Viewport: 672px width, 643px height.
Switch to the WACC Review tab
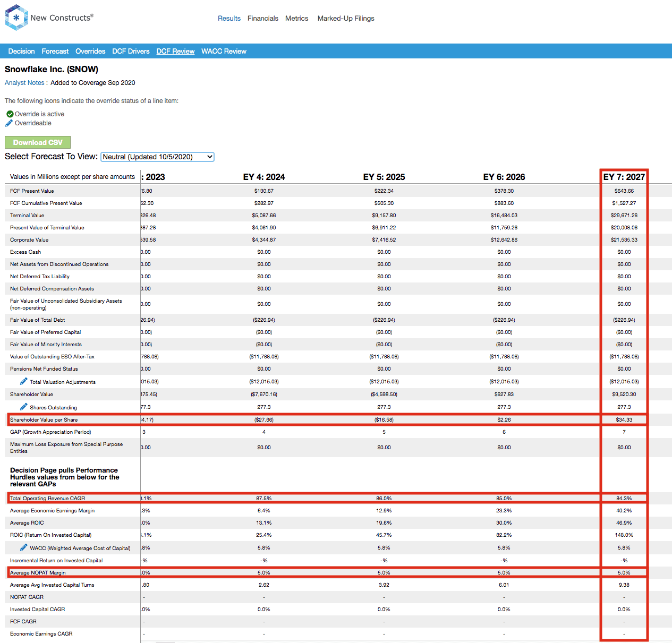pyautogui.click(x=224, y=52)
